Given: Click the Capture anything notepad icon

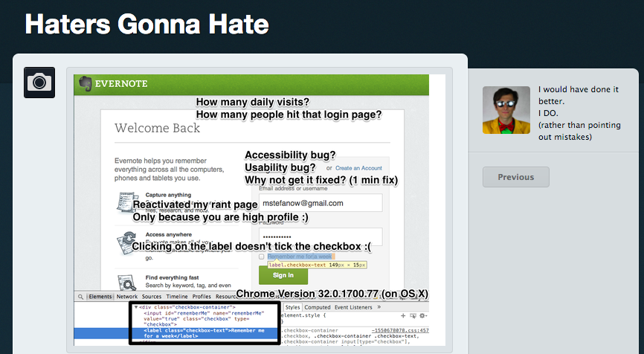Looking at the screenshot, I should tap(127, 202).
